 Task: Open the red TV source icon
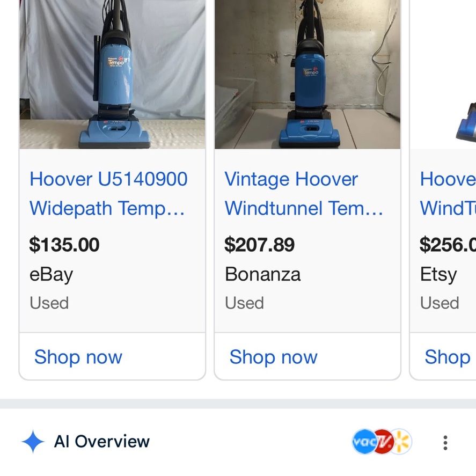(383, 442)
